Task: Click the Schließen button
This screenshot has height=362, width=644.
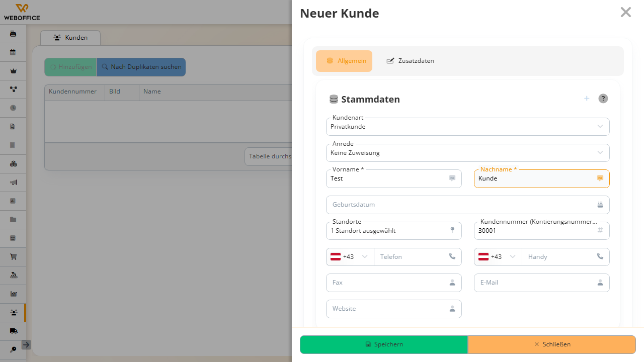Action: (x=552, y=344)
